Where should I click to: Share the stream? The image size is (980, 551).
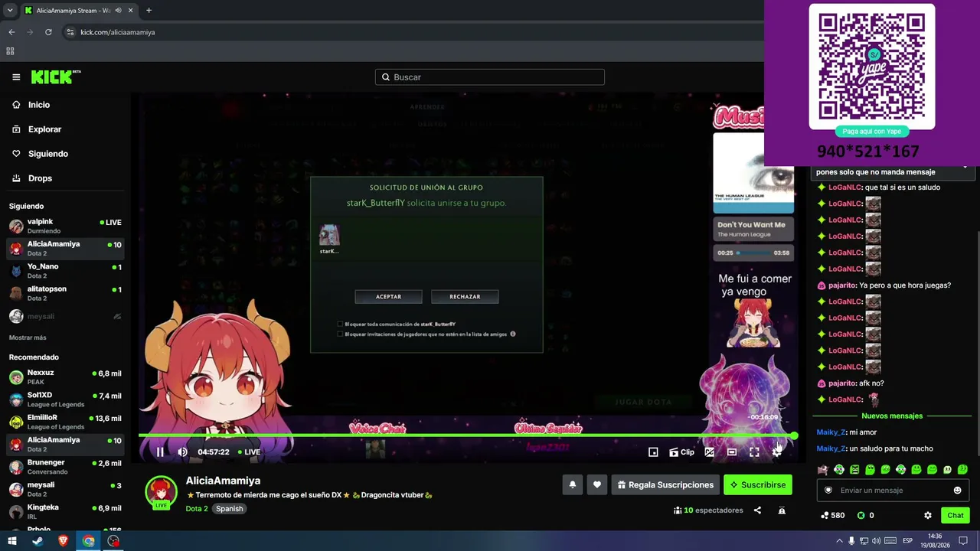pos(757,510)
